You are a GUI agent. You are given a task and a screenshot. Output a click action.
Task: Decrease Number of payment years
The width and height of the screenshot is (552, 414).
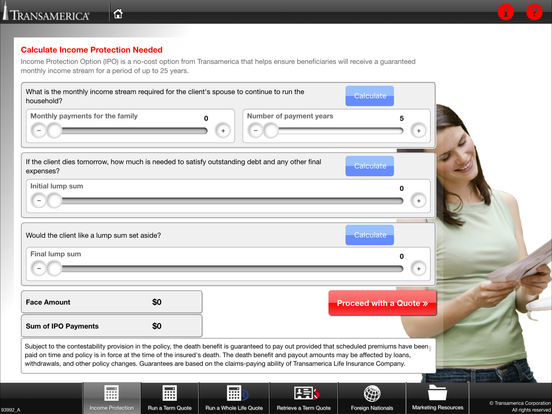pyautogui.click(x=256, y=131)
